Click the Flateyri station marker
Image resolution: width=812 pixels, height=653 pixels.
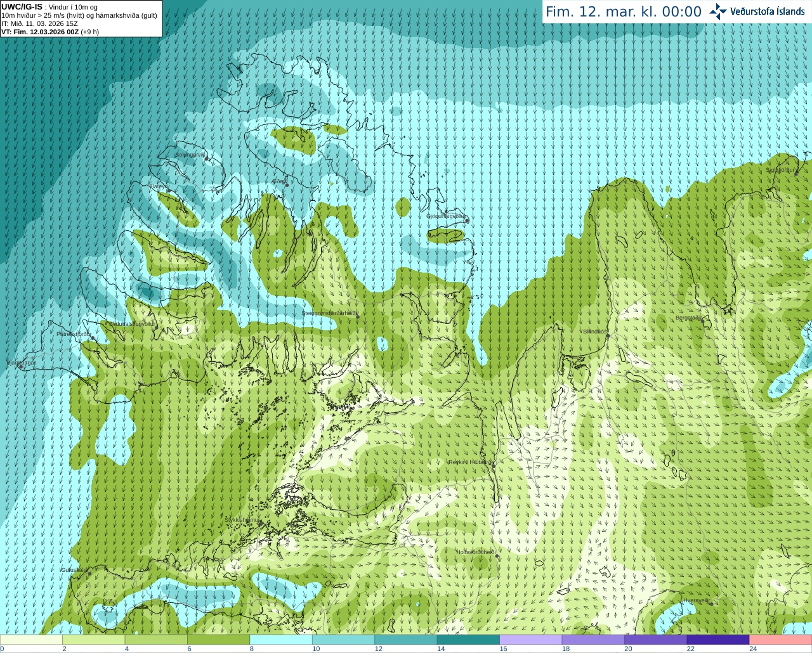[x=169, y=190]
